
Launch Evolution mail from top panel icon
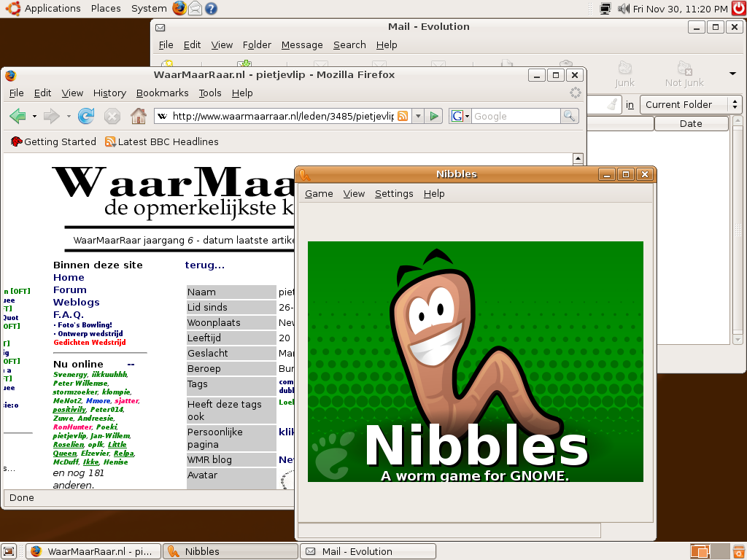pos(196,9)
